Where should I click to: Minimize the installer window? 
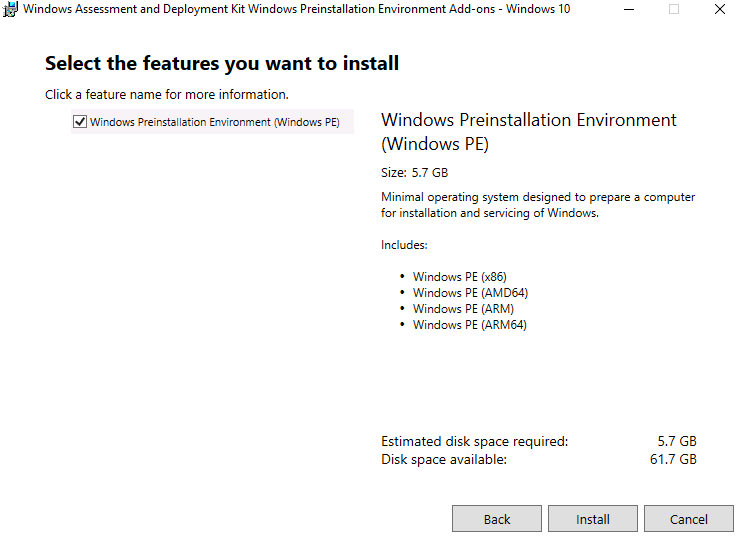point(628,9)
